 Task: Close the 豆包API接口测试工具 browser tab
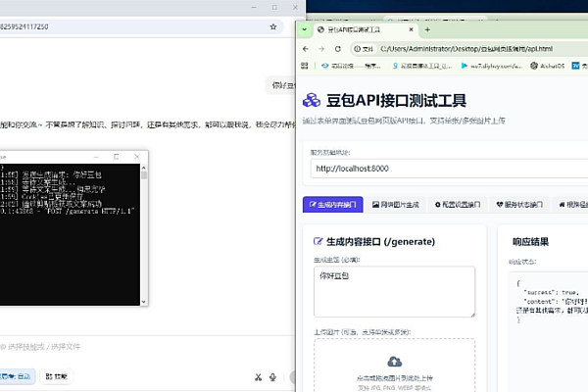pyautogui.click(x=411, y=29)
